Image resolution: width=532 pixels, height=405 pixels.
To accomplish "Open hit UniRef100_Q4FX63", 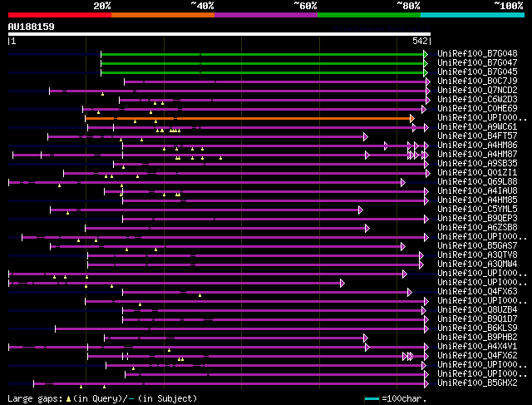I will pyautogui.click(x=477, y=292).
